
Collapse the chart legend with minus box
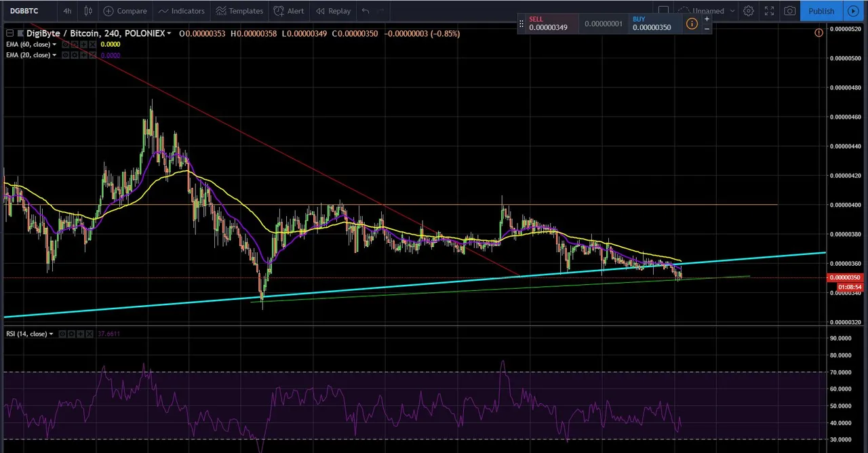tap(9, 33)
